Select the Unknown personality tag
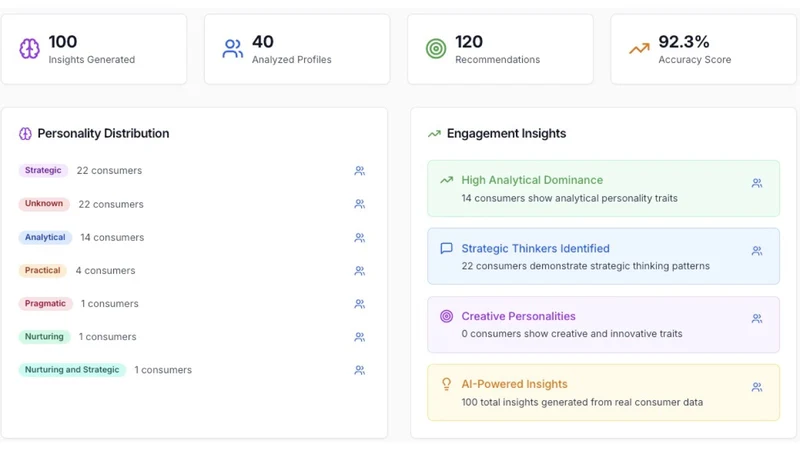Screen dimensions: 800x450 pos(44,204)
